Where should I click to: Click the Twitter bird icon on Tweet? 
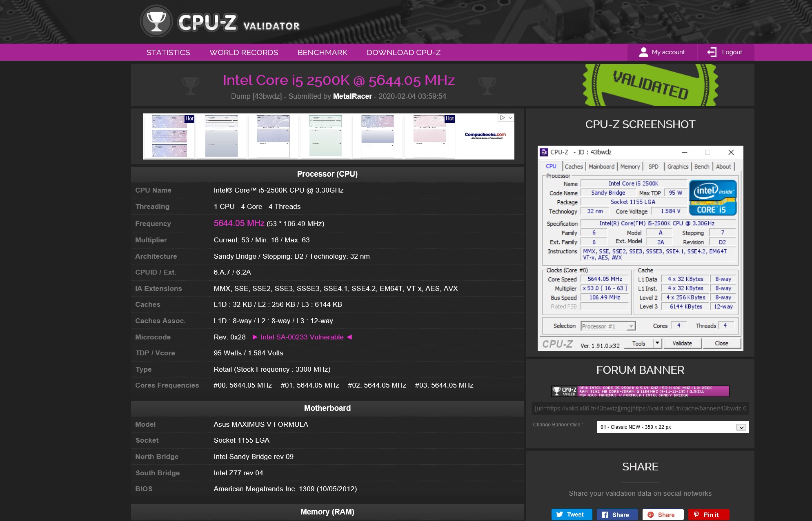click(560, 515)
